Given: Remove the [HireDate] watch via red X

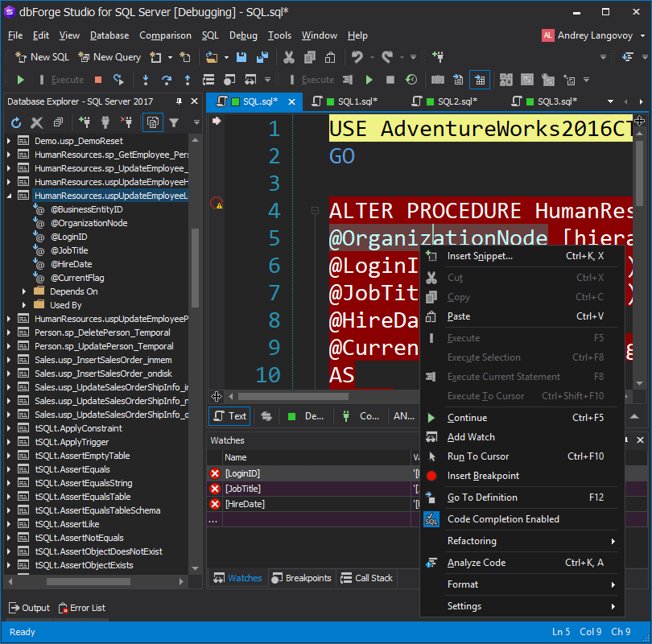Looking at the screenshot, I should [x=215, y=504].
